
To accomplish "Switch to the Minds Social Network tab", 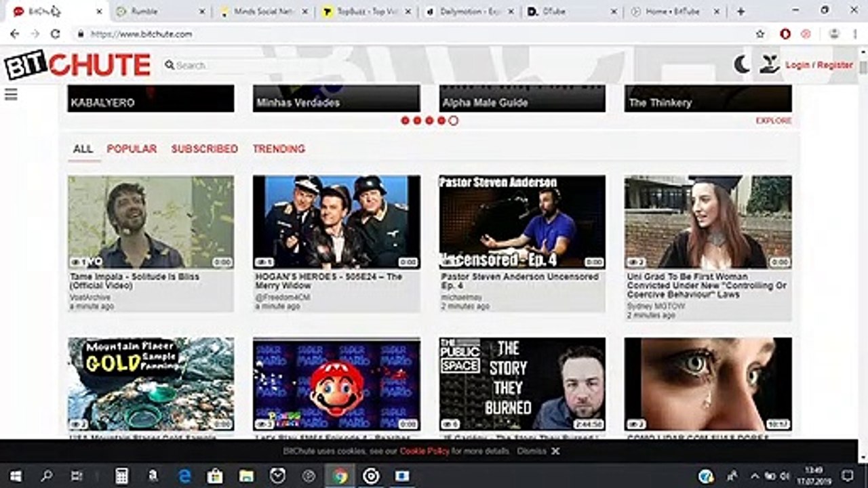I will (264, 12).
